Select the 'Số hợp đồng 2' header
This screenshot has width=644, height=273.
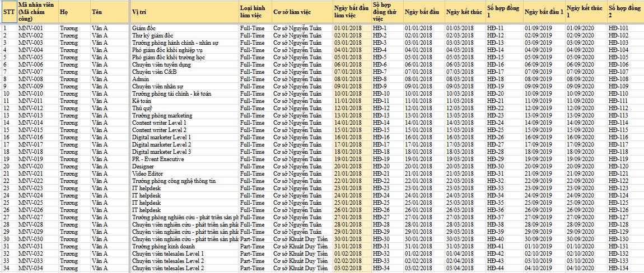coord(626,12)
